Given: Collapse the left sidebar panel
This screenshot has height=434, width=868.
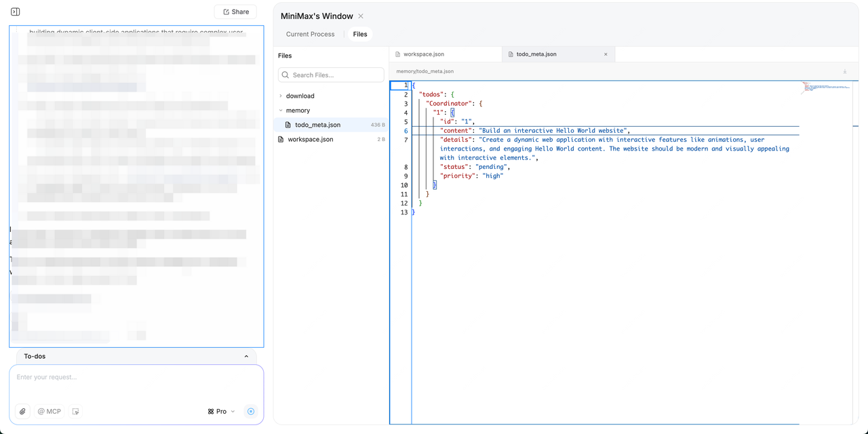Looking at the screenshot, I should tap(16, 12).
